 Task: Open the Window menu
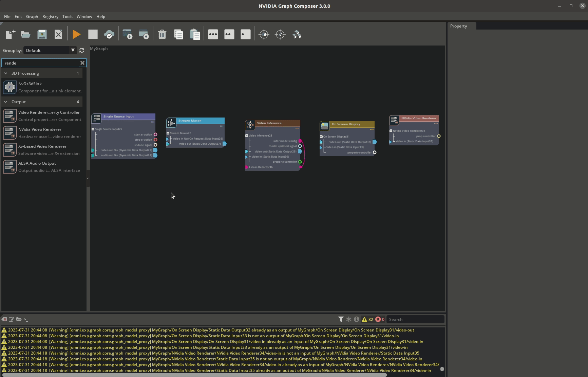click(84, 16)
